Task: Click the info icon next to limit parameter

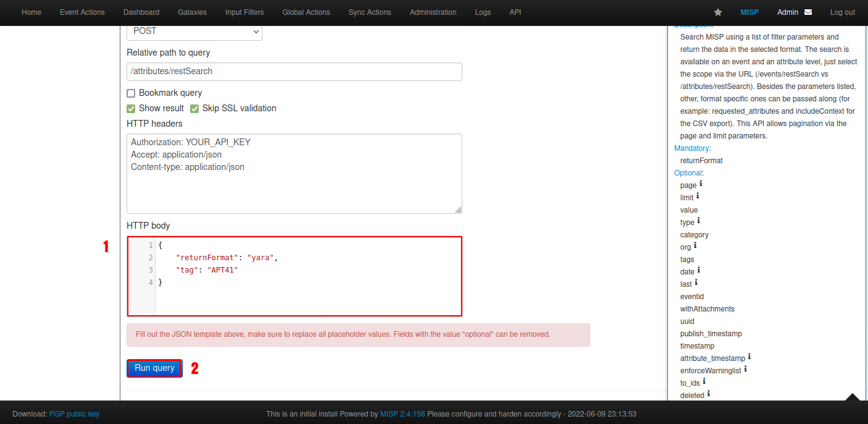Action: pos(698,197)
